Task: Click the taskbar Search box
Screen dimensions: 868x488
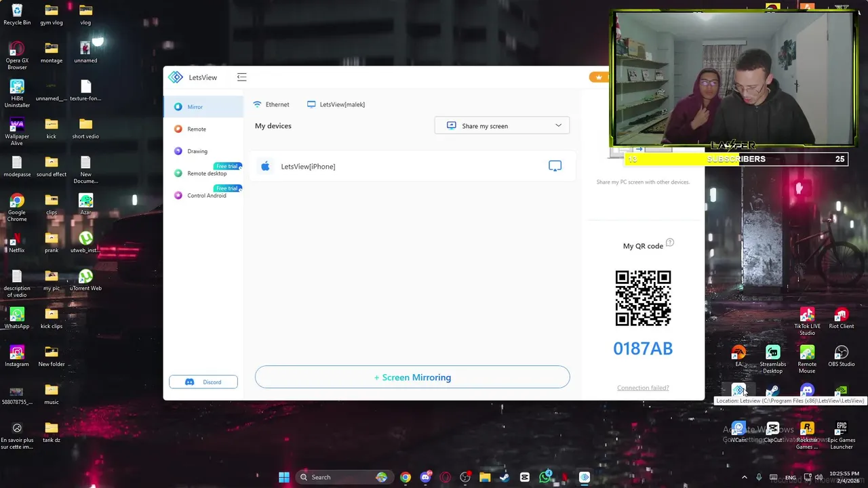Action: click(x=344, y=477)
